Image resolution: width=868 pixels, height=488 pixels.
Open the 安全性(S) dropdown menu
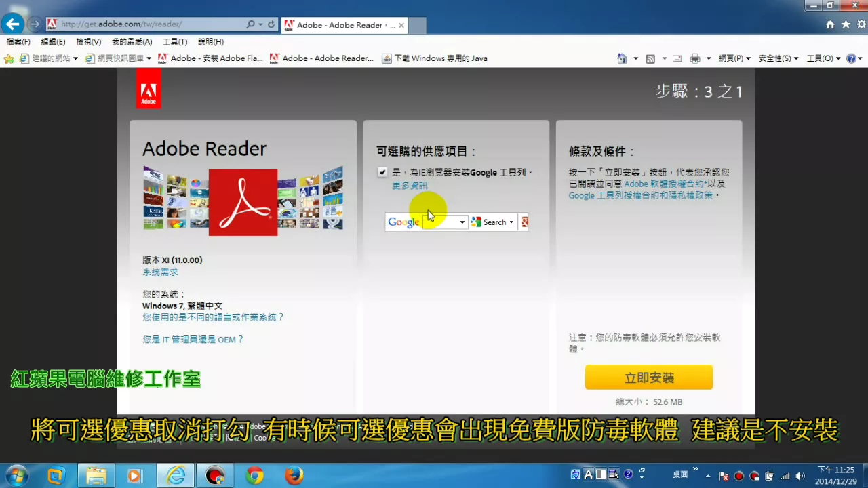click(x=778, y=58)
